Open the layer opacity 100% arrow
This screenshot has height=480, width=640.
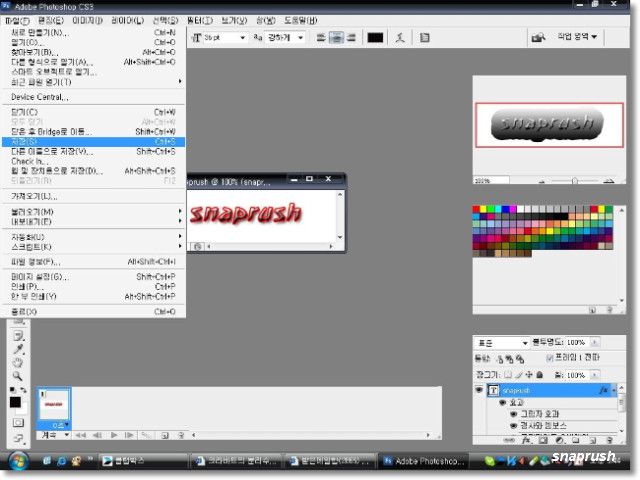click(595, 342)
